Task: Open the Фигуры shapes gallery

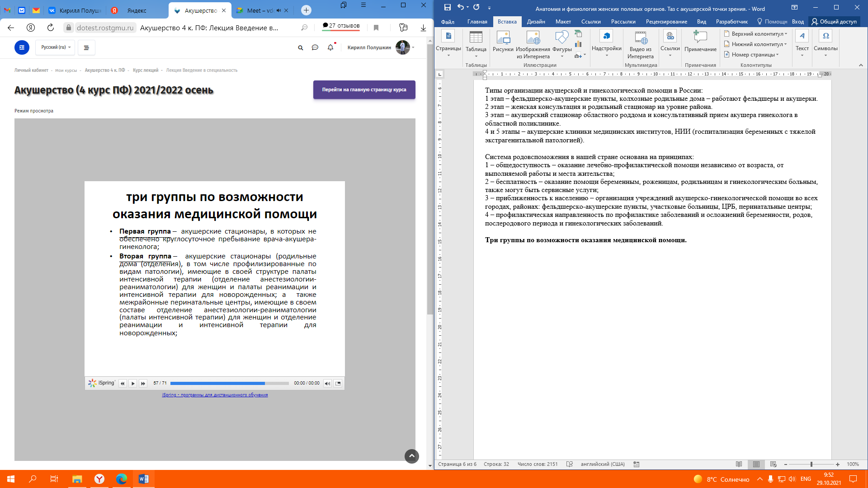Action: [562, 43]
